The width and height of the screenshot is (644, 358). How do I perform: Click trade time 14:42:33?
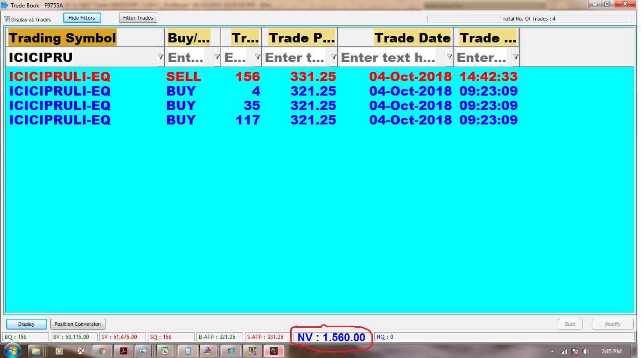point(489,76)
